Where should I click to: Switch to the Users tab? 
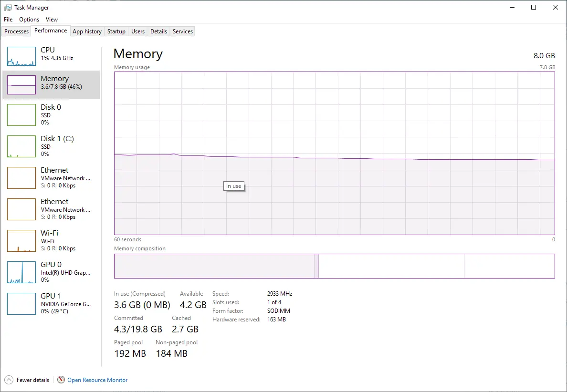[x=138, y=31]
